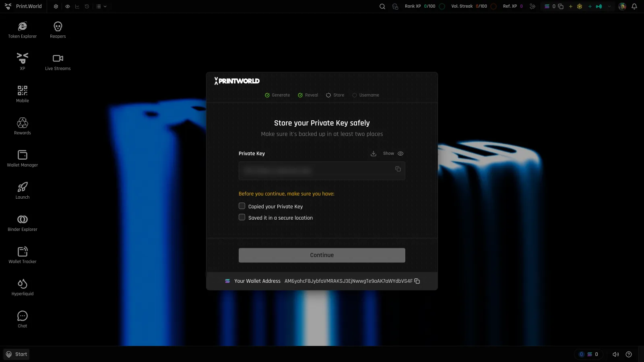The width and height of the screenshot is (644, 362).
Task: Check 'Saved it in a secure location'
Action: [242, 217]
